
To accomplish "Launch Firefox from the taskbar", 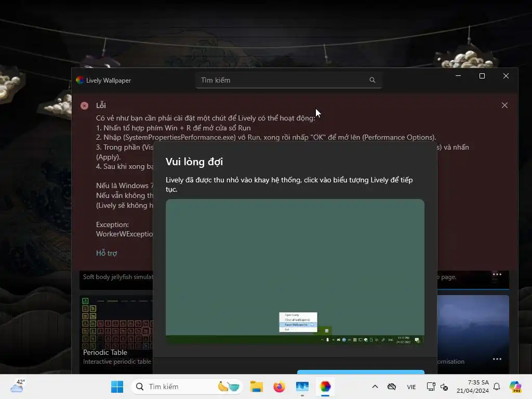I will tap(279, 387).
